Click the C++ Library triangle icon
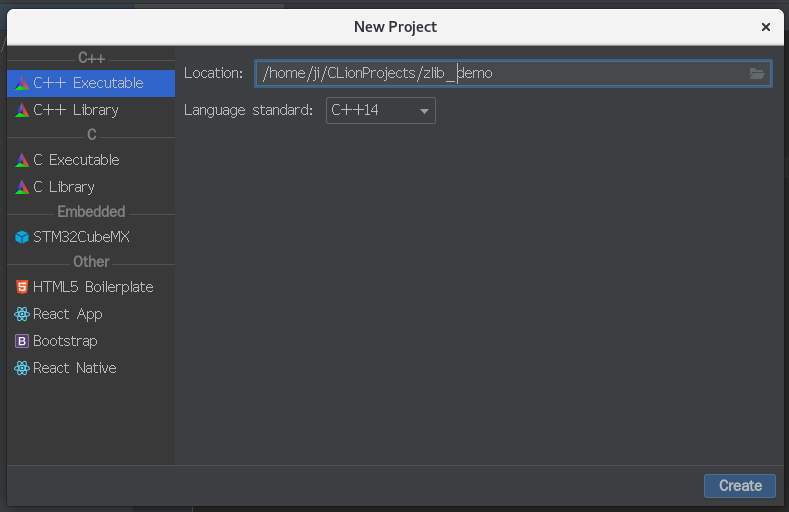 22,110
